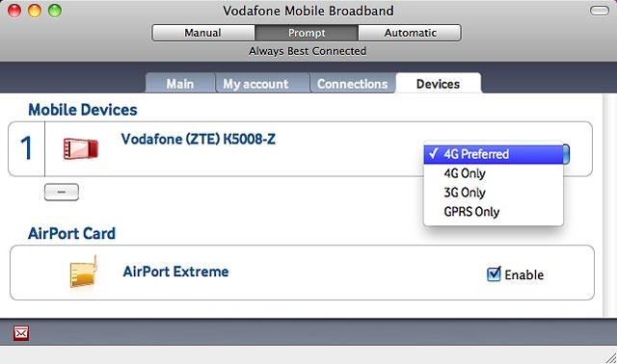Screen dimensions: 617x364
Task: Switch to the Main tab
Action: pos(180,84)
